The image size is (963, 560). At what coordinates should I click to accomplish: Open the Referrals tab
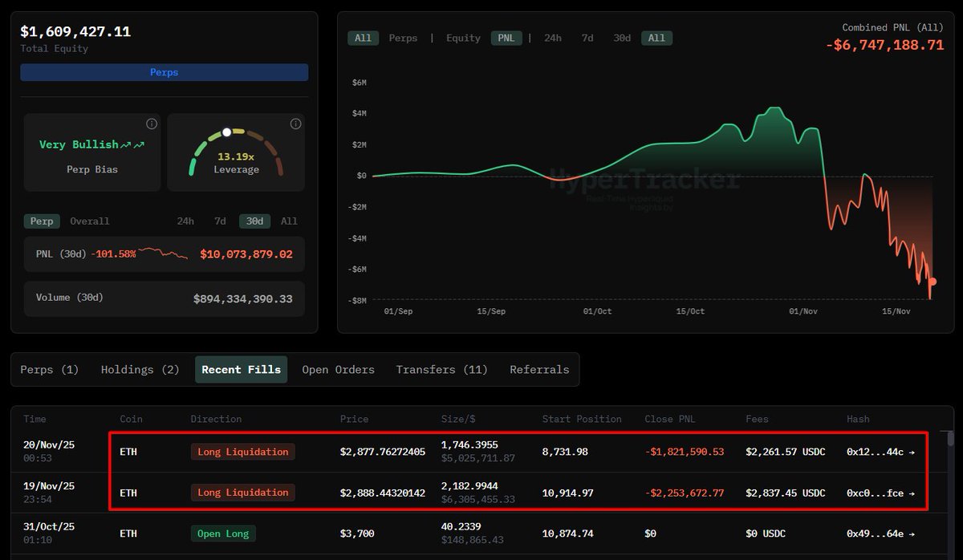pyautogui.click(x=539, y=370)
